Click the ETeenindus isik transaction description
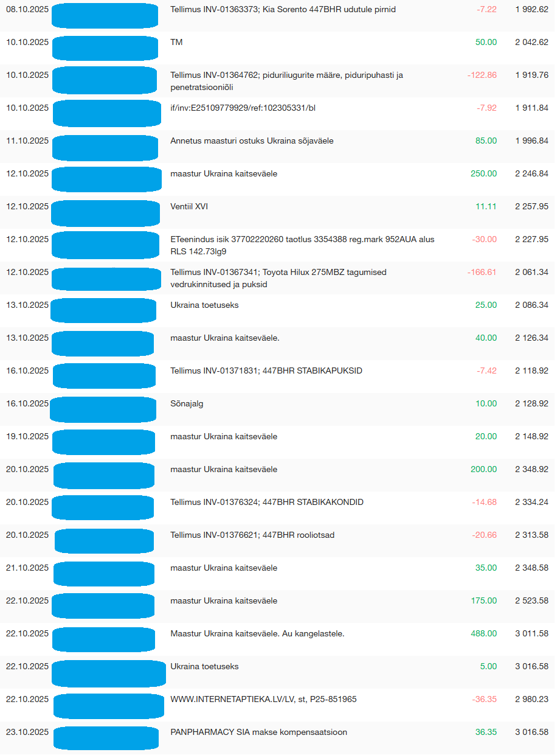 [x=302, y=245]
